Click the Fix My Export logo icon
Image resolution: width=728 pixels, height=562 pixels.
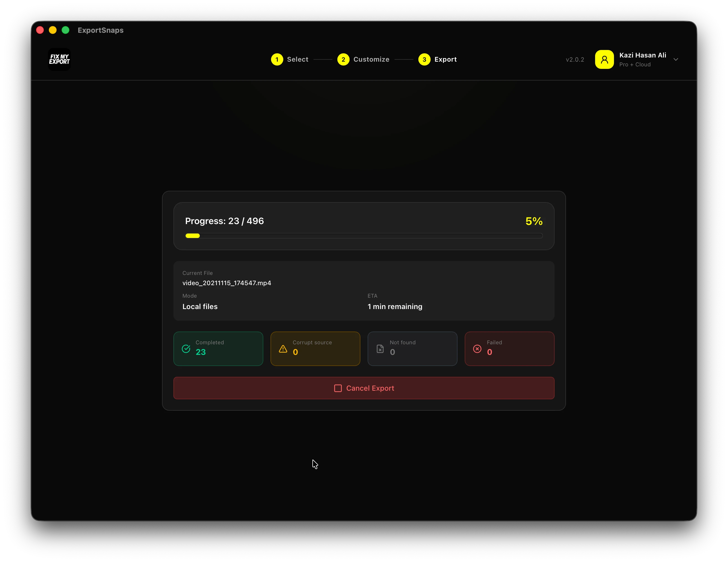pyautogui.click(x=59, y=59)
